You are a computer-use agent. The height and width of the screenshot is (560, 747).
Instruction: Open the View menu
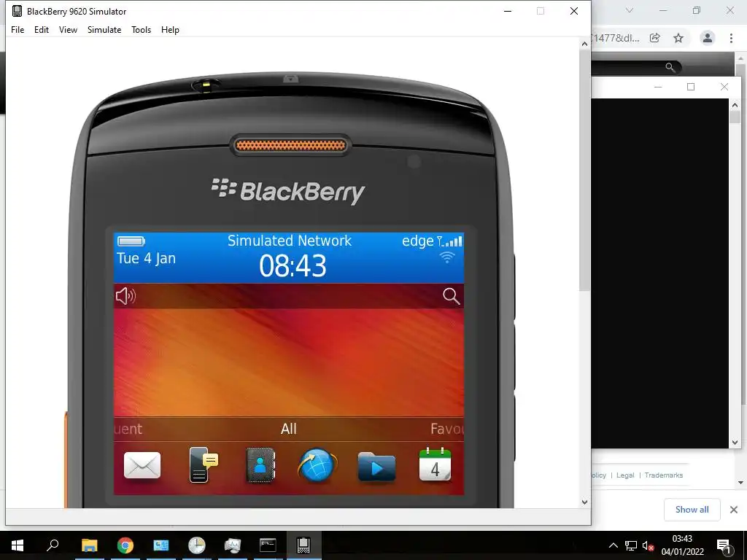click(68, 29)
